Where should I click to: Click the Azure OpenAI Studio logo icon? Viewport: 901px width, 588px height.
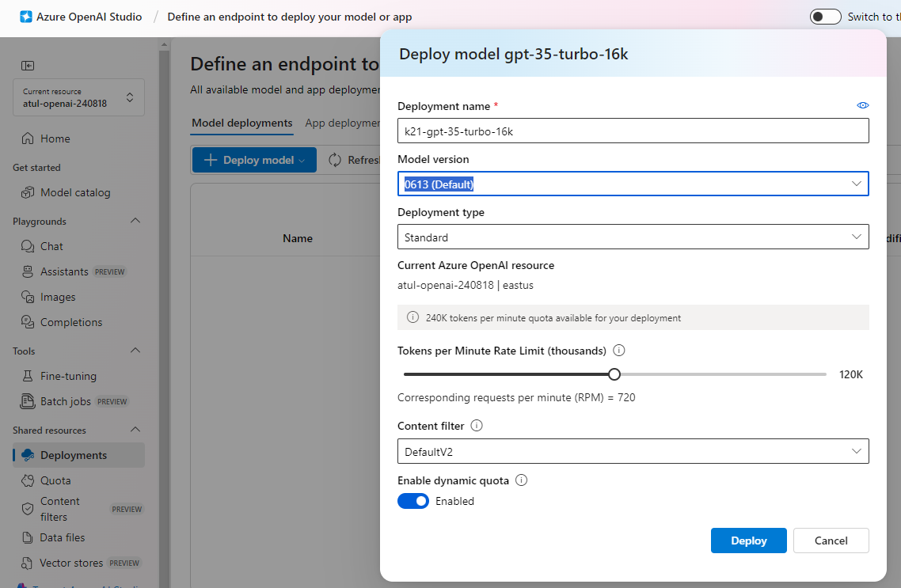pos(26,17)
